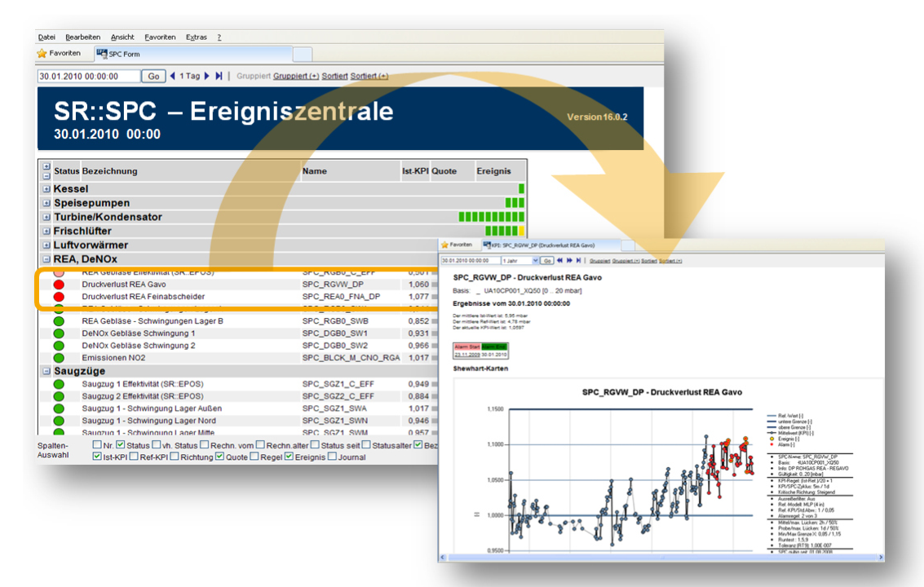Enable the vh. Status column checkbox
This screenshot has width=924, height=587.
tap(156, 445)
